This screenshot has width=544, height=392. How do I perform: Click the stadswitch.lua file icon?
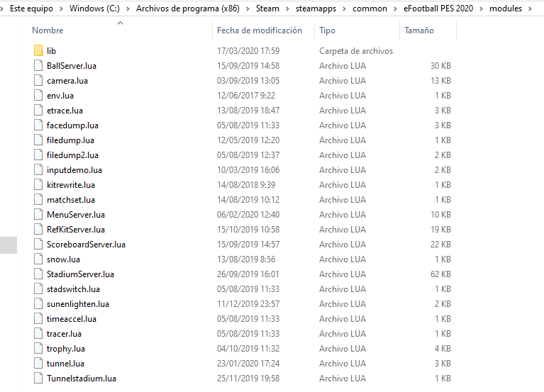click(38, 289)
